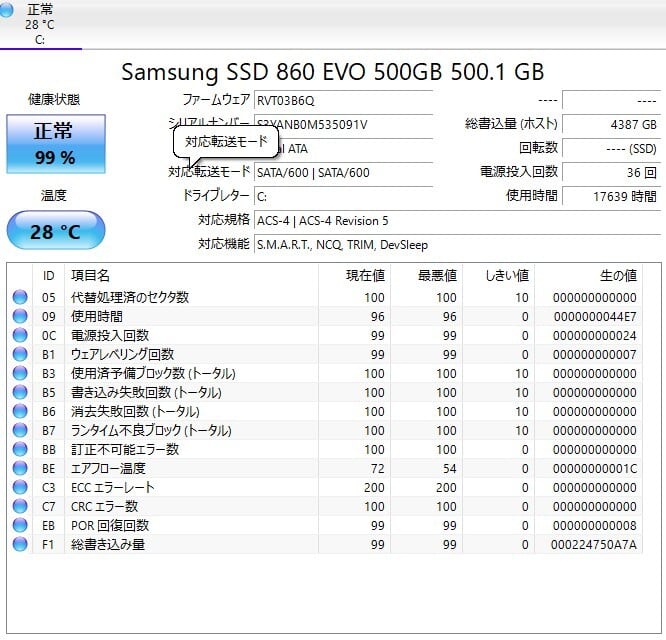Image resolution: width=666 pixels, height=640 pixels.
Task: Click the status icon for row B5
Action: [20, 392]
